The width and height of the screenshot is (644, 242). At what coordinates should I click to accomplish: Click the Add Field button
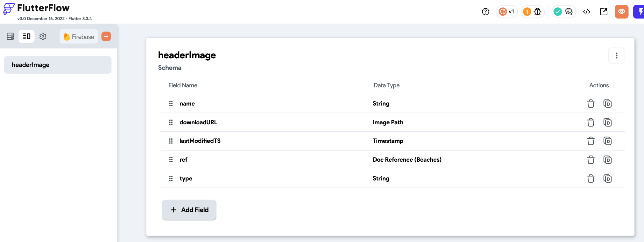(x=189, y=210)
